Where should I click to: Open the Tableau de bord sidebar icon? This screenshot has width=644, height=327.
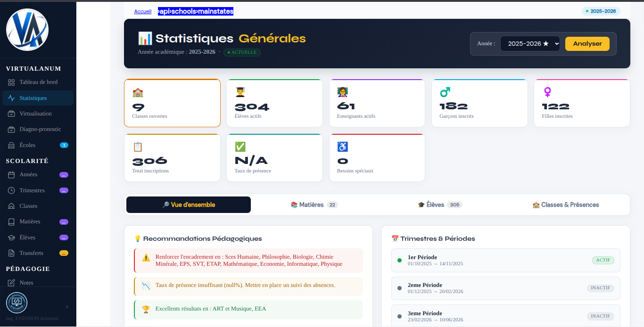[x=11, y=82]
